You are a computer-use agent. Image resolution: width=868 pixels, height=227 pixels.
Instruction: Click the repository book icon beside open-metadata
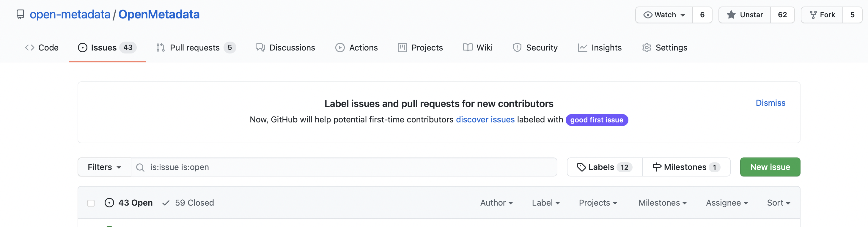tap(21, 15)
